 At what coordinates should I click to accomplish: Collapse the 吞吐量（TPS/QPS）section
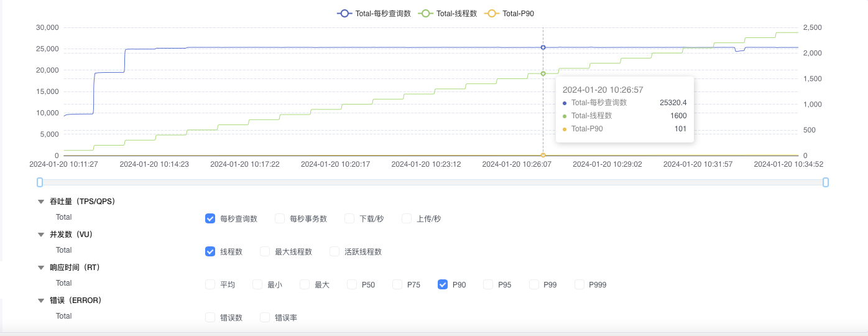click(x=41, y=202)
